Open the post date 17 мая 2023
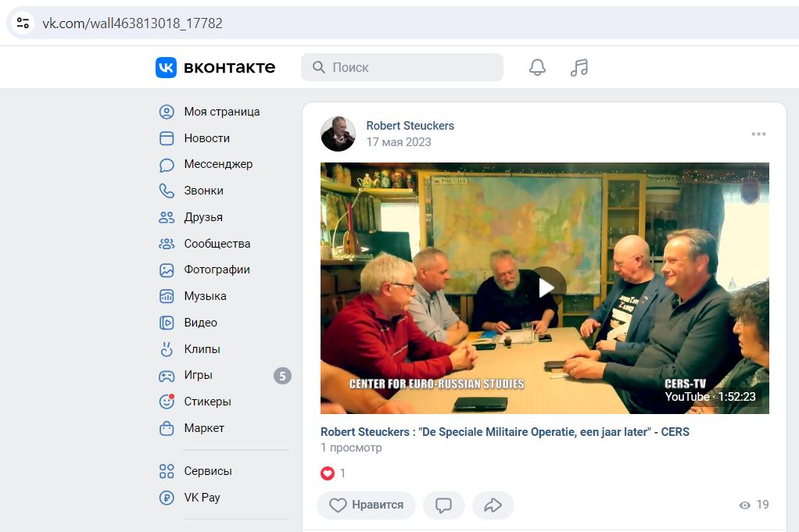This screenshot has height=532, width=799. [x=399, y=142]
